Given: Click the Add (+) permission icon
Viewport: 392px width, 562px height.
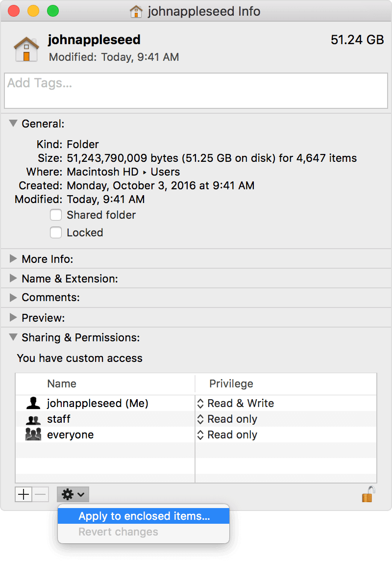Looking at the screenshot, I should 23,494.
